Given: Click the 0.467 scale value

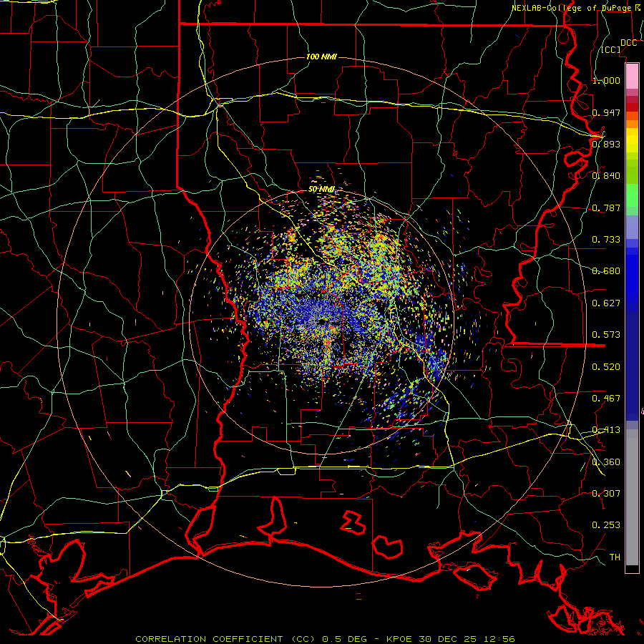Looking at the screenshot, I should [x=606, y=399].
